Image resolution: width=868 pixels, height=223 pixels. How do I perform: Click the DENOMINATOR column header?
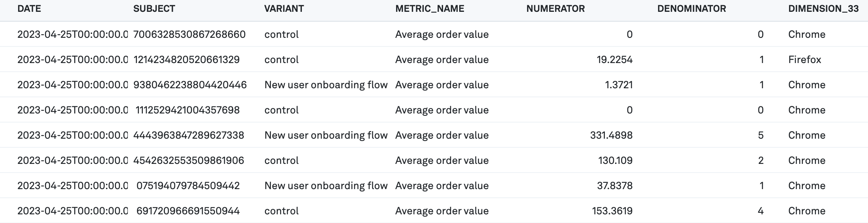(691, 9)
